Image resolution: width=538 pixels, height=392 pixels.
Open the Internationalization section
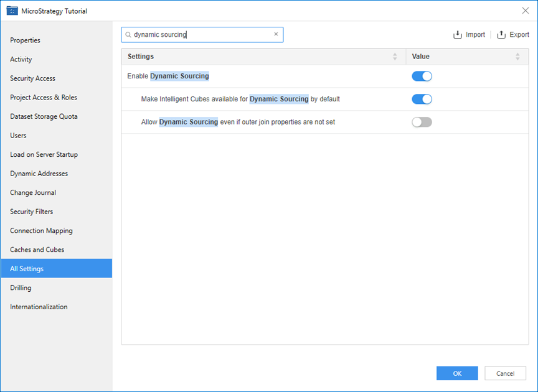pos(39,307)
